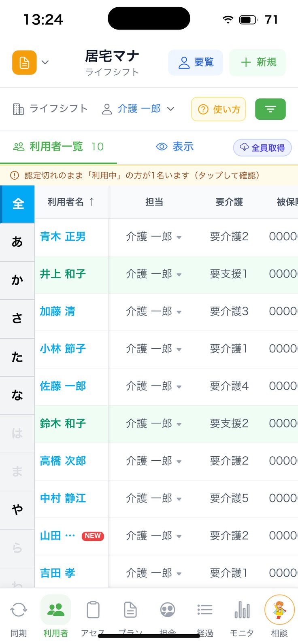Tap the orange document app icon

tap(24, 63)
